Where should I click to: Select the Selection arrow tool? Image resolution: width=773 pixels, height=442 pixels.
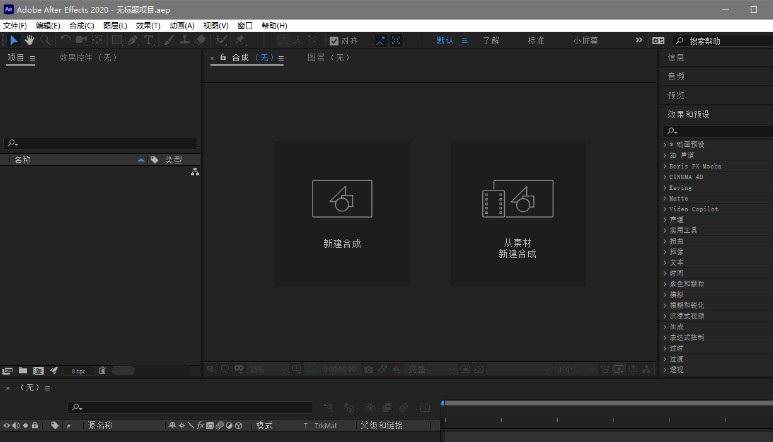pos(13,41)
